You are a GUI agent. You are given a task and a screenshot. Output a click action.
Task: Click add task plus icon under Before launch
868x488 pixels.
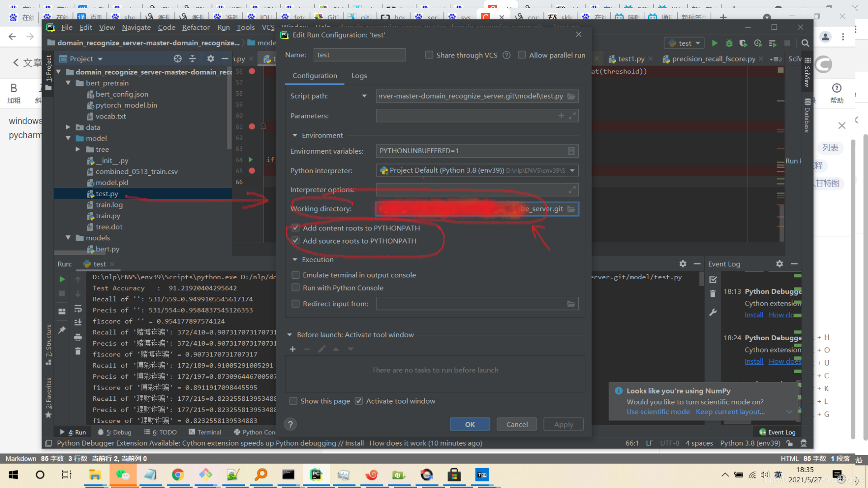click(x=292, y=349)
